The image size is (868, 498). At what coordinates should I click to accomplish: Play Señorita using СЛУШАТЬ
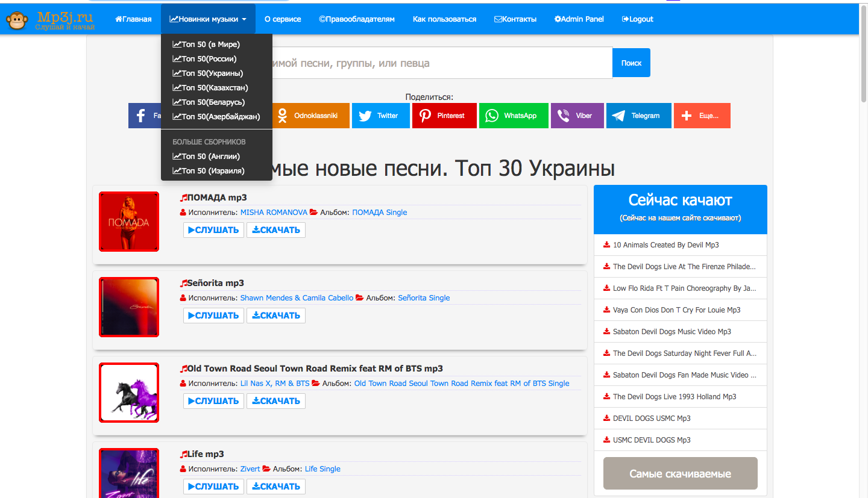213,316
